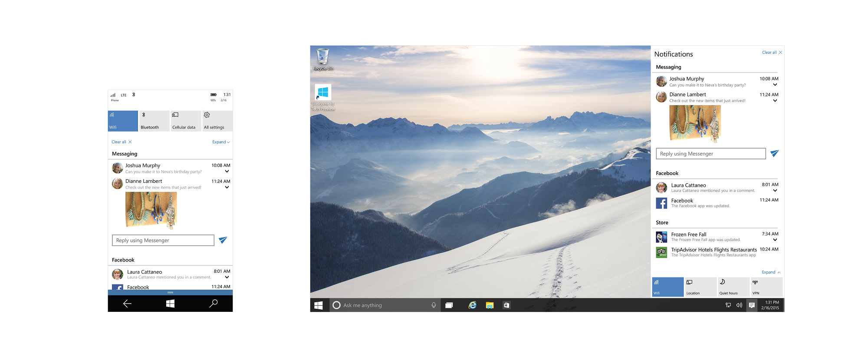The image size is (868, 347).
Task: Open Internet Explorer from the taskbar
Action: click(x=472, y=305)
